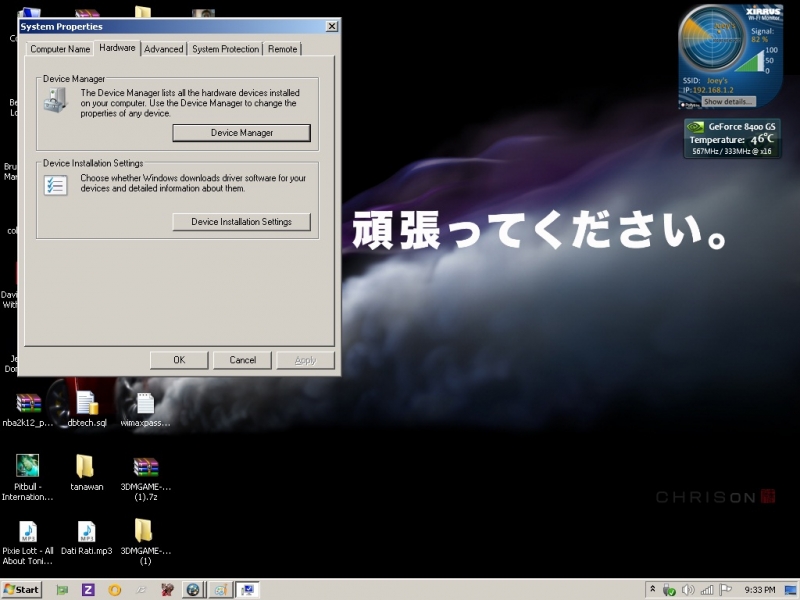Screen dimensions: 800x600
Task: Click the Start button
Action: 21,590
